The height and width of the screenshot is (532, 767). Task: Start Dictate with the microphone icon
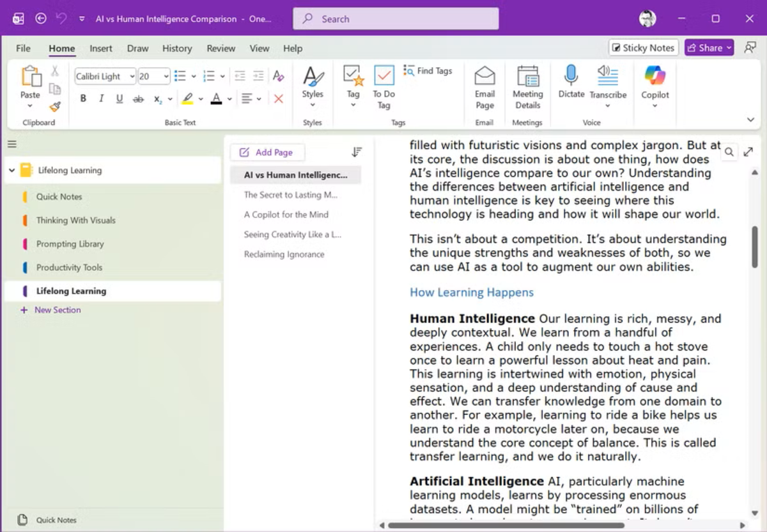(571, 76)
